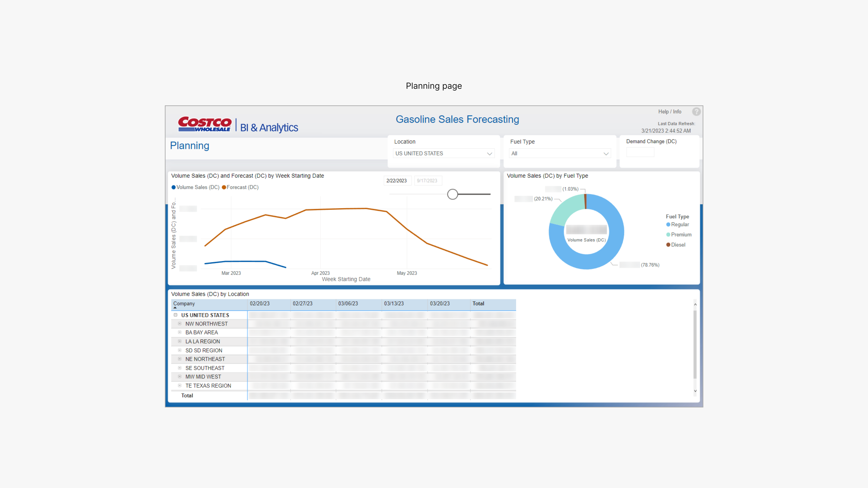The image size is (868, 488).
Task: Expand the SE SOUTHEAST row
Action: point(180,368)
